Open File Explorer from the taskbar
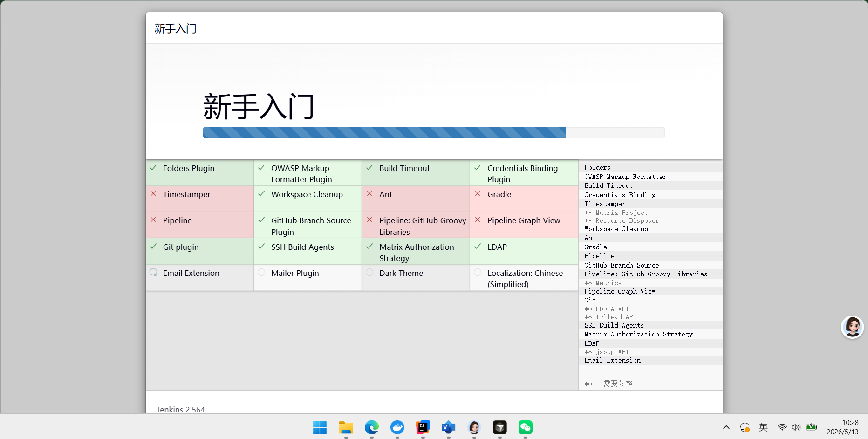Image resolution: width=868 pixels, height=439 pixels. 346,427
